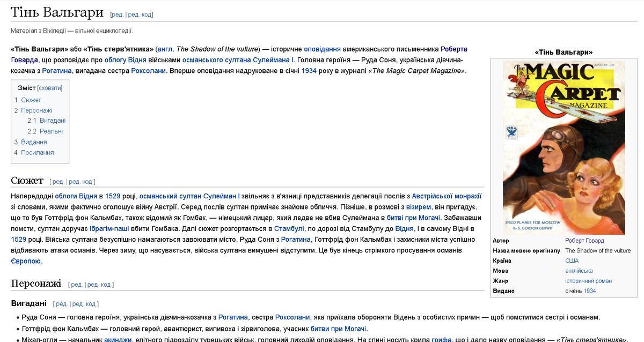The width and height of the screenshot is (644, 342).
Task: Open 'англійська' language link in infobox
Action: click(579, 271)
